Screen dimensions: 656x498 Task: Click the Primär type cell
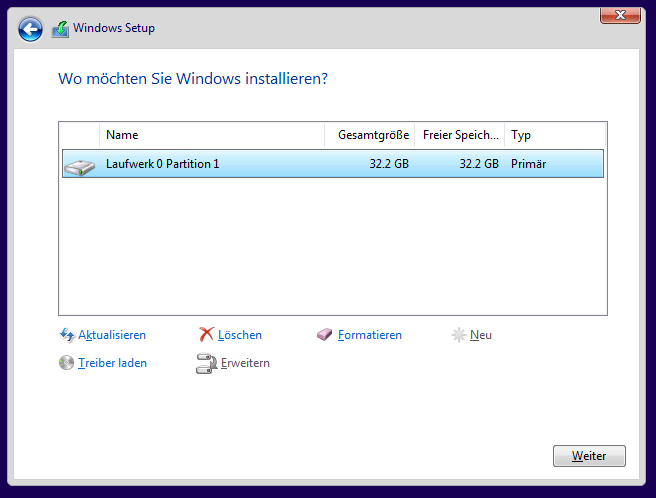(528, 164)
